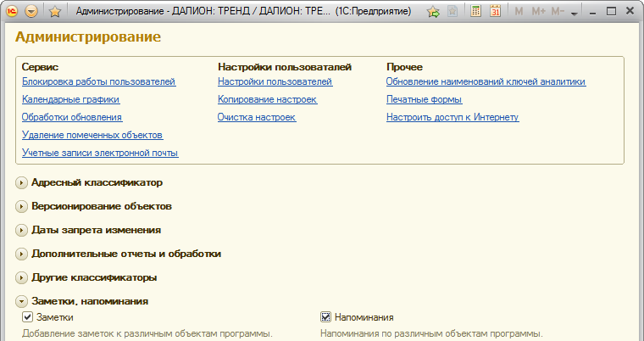Open Печатные формы link
This screenshot has height=341, width=644.
(x=425, y=99)
